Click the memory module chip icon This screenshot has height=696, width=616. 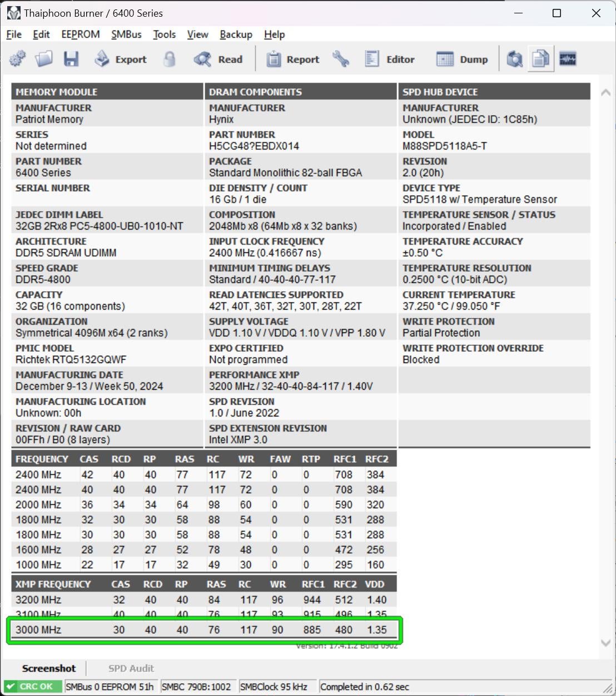click(568, 58)
